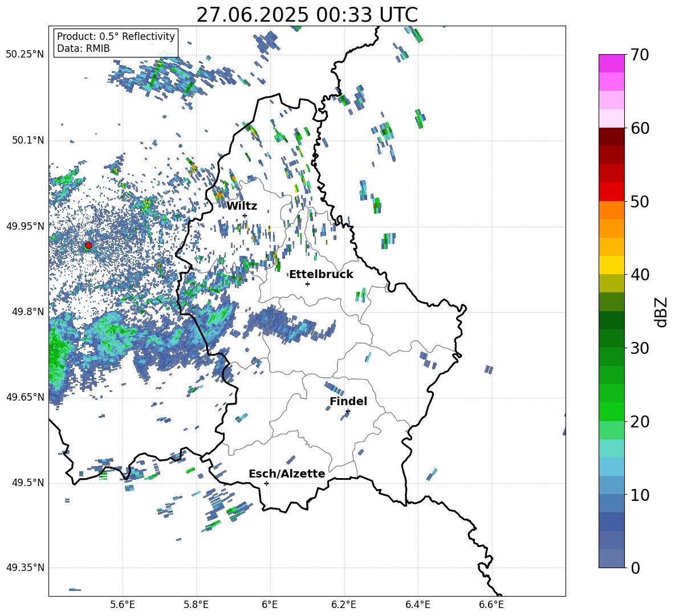Click the dark maroon colorbar swatch below 60
The height and width of the screenshot is (616, 675).
click(611, 137)
